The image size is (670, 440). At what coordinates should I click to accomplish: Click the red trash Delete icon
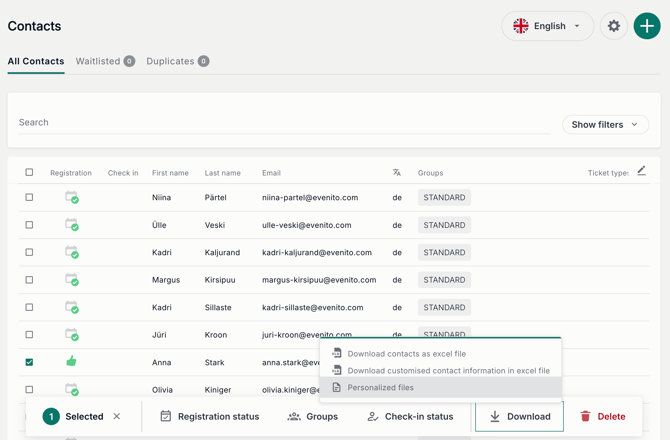(x=585, y=416)
